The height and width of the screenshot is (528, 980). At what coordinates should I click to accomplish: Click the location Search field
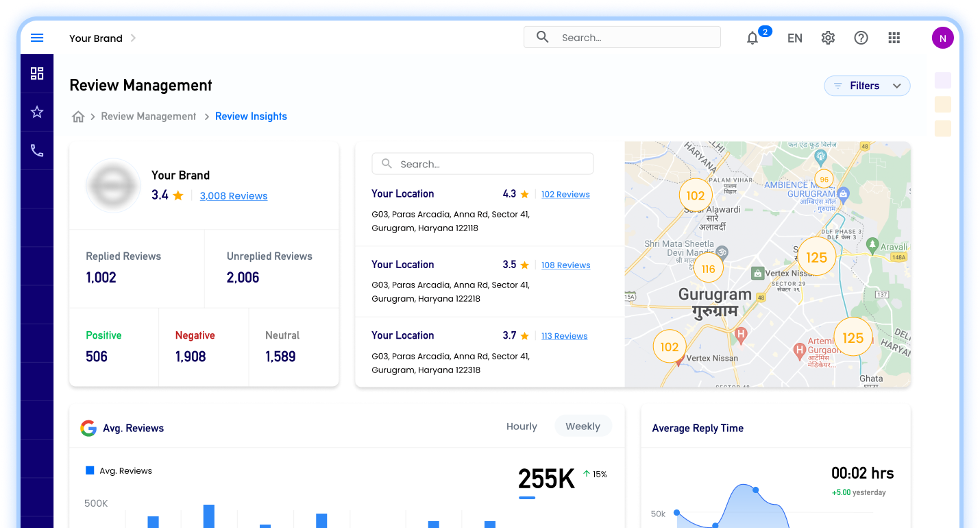[482, 164]
